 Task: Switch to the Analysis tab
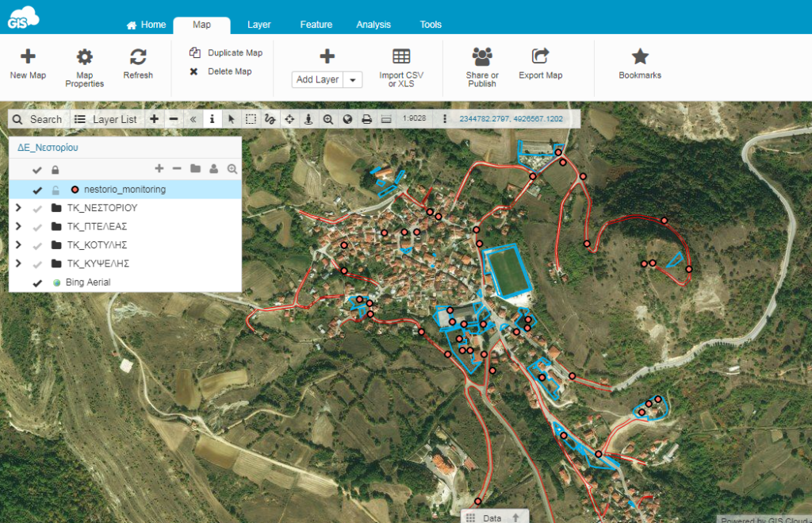click(x=373, y=25)
